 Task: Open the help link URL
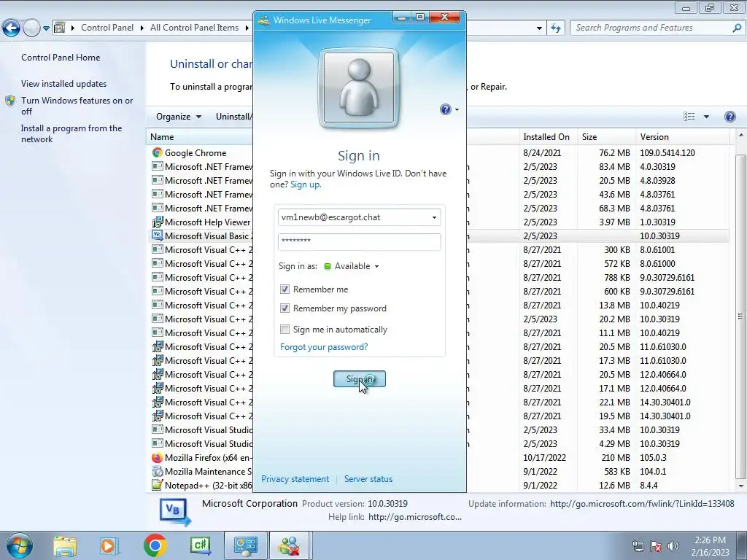tap(414, 517)
